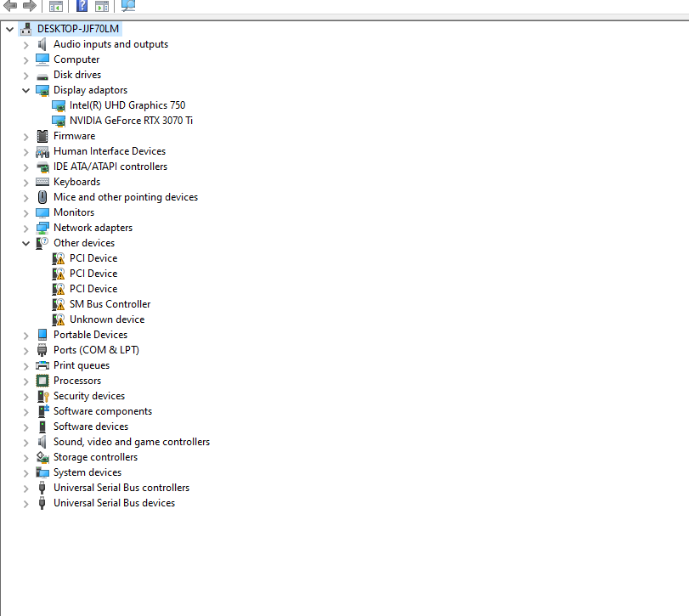Expand the Portable Devices category
The width and height of the screenshot is (689, 616).
tap(26, 336)
